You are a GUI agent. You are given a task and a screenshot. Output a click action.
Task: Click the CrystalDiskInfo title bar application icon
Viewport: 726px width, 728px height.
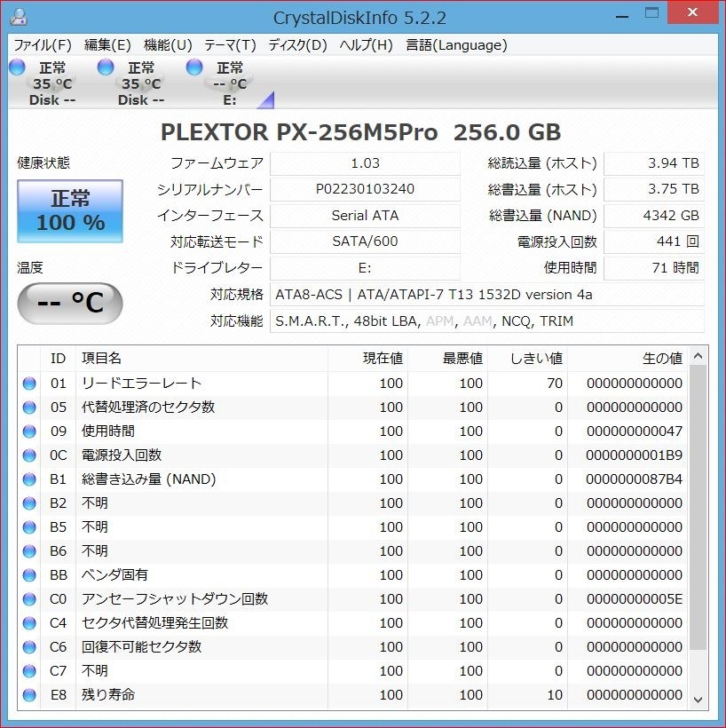click(x=19, y=12)
